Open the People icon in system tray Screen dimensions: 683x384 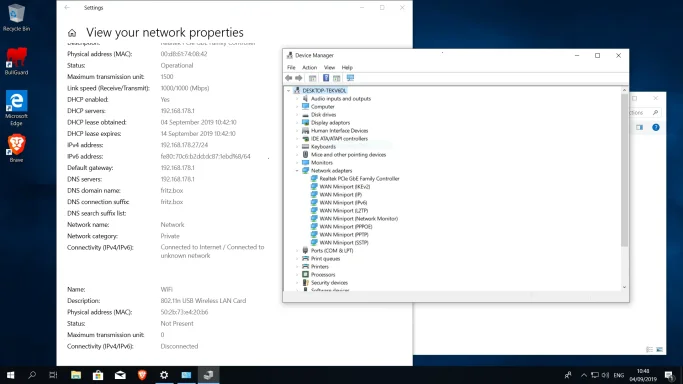(x=568, y=375)
